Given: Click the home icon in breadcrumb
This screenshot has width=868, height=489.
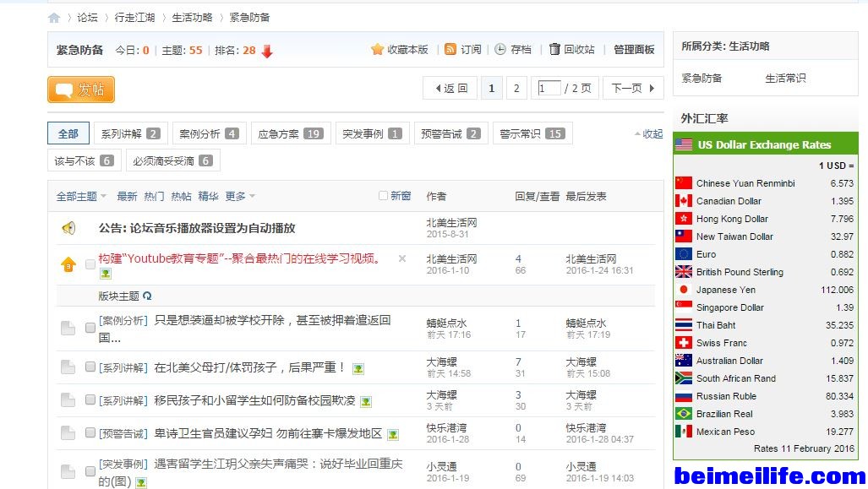Looking at the screenshot, I should [54, 18].
